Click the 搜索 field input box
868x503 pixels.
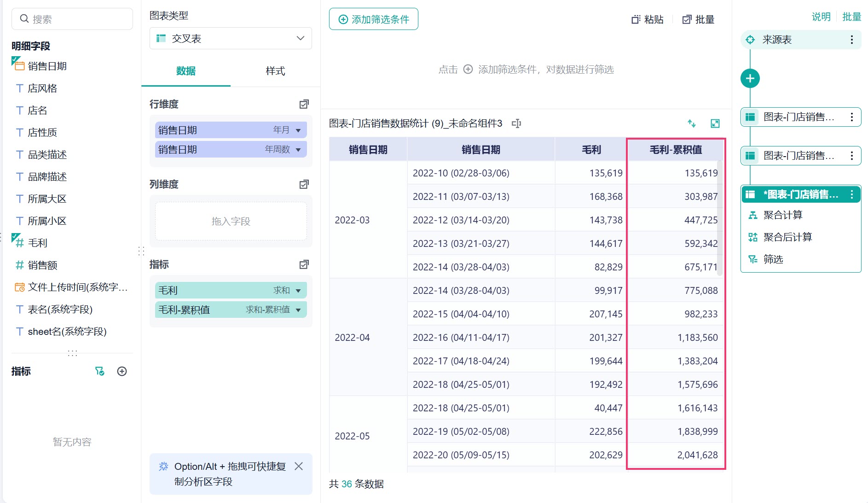click(x=72, y=19)
